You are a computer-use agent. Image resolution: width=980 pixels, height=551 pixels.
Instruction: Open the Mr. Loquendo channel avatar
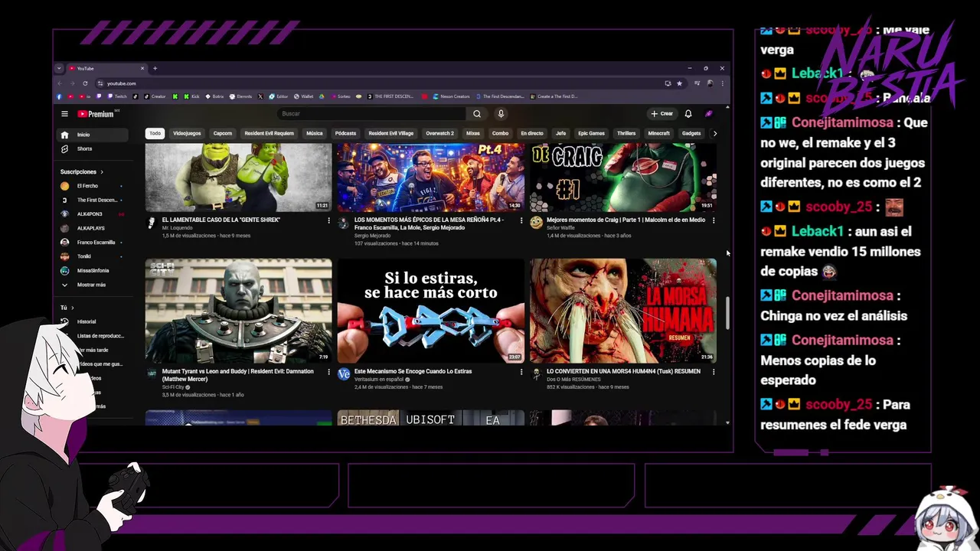(152, 223)
